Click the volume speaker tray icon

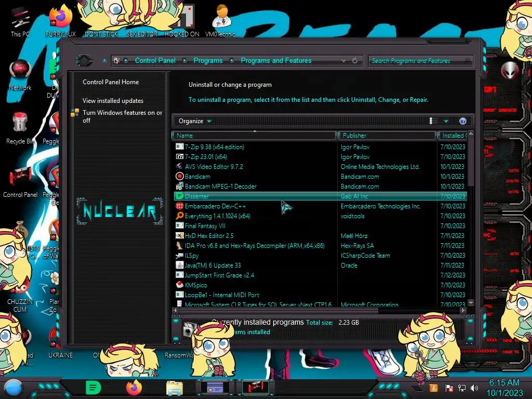[x=474, y=388]
